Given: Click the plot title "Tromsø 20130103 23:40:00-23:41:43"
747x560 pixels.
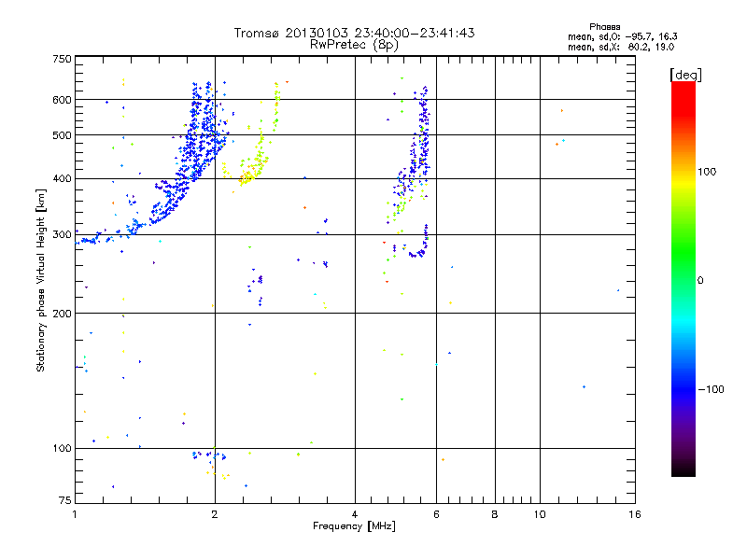Looking at the screenshot, I should click(354, 33).
